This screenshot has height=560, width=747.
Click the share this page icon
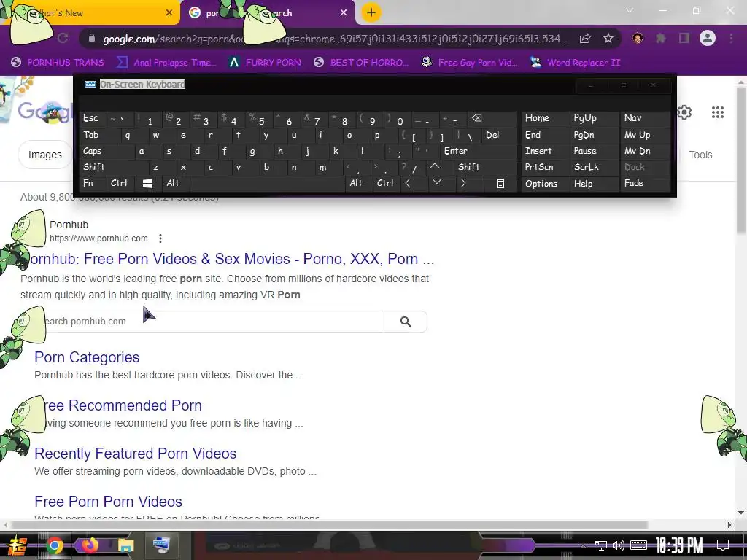click(x=585, y=39)
